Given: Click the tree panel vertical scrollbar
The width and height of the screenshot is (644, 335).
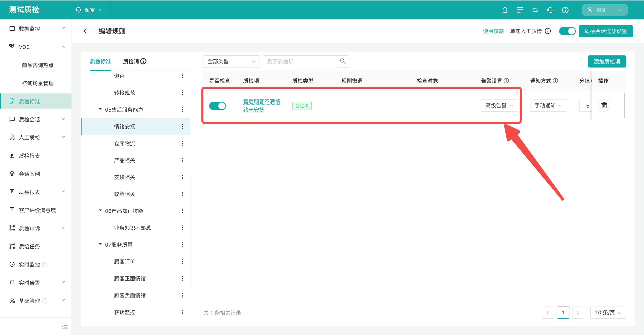Looking at the screenshot, I should [192, 230].
